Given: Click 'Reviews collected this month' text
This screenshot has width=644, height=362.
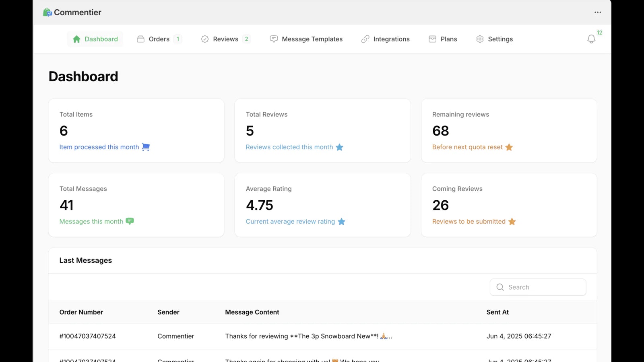Looking at the screenshot, I should tap(289, 147).
